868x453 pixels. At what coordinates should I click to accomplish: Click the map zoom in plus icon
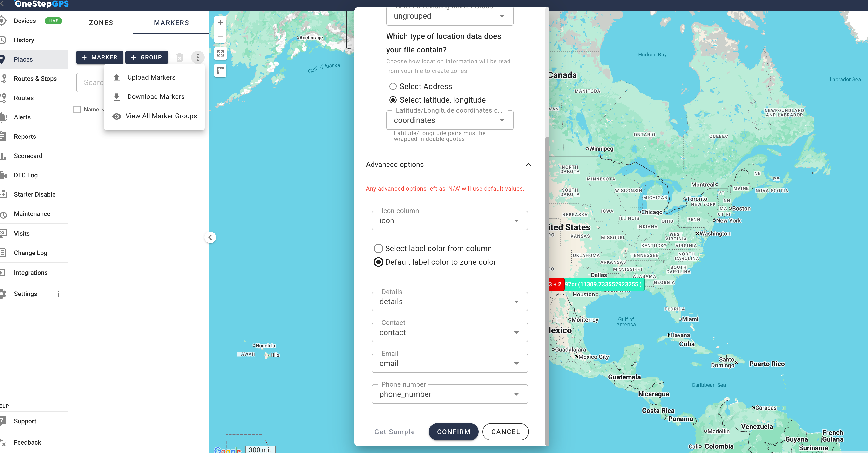[x=220, y=23]
